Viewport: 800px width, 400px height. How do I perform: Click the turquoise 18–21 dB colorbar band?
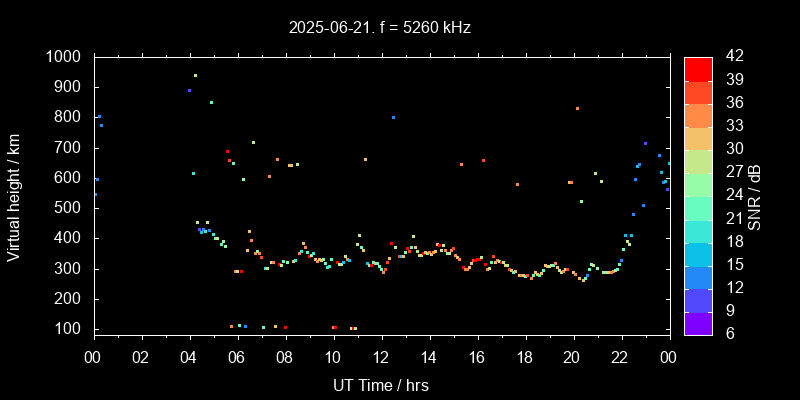[698, 230]
